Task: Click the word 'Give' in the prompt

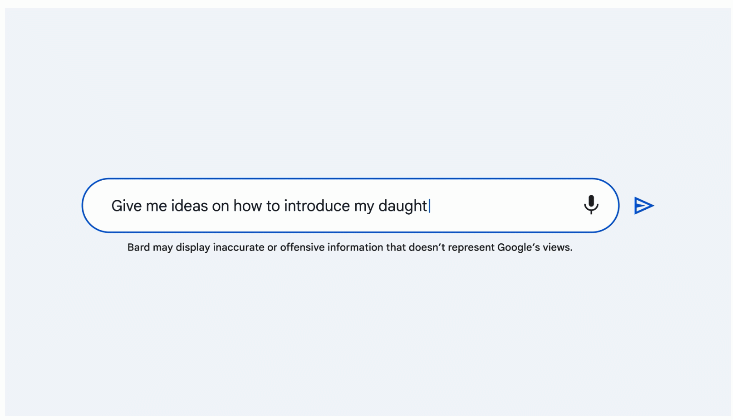Action: point(126,206)
